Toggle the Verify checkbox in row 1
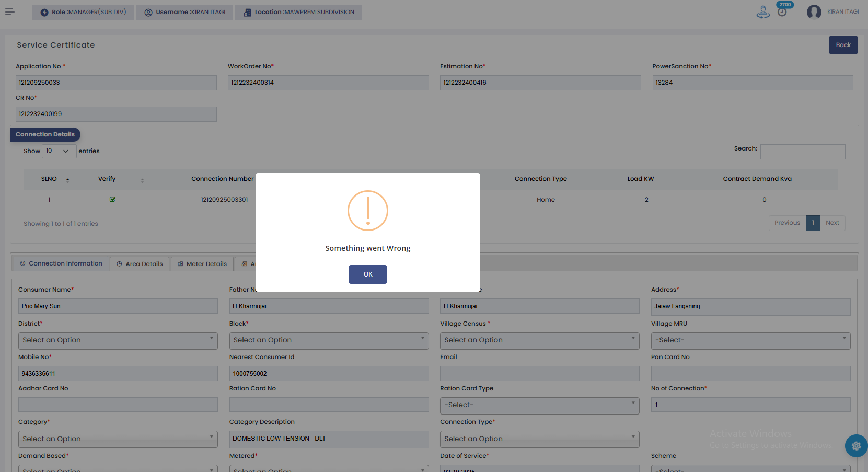Screen dimensions: 868x472 click(112, 200)
